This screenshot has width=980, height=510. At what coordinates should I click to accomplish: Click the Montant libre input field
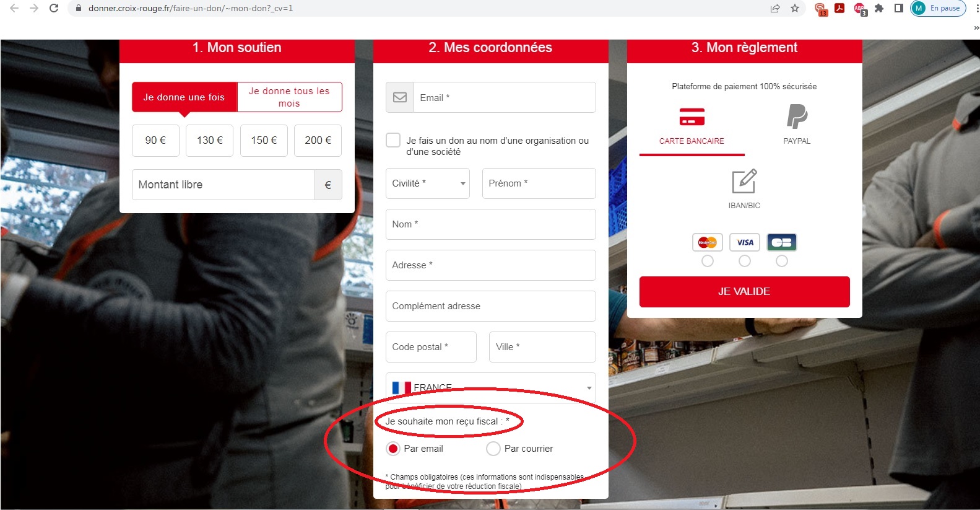223,185
